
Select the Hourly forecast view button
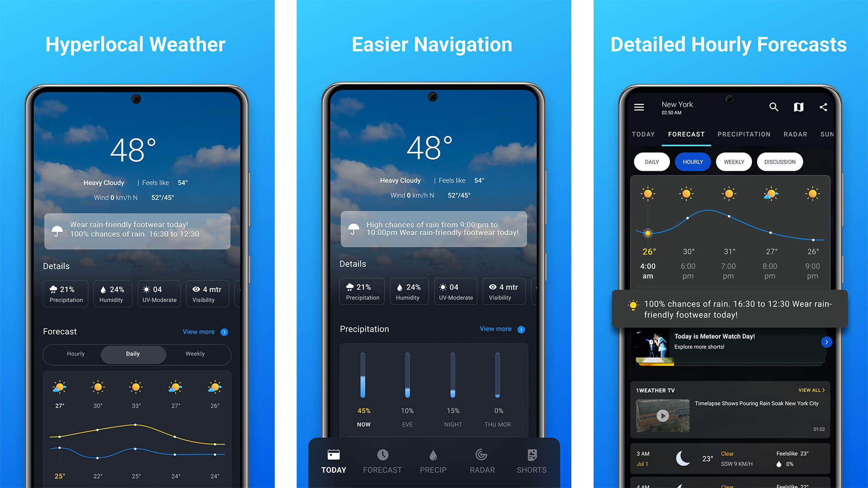[x=693, y=161]
